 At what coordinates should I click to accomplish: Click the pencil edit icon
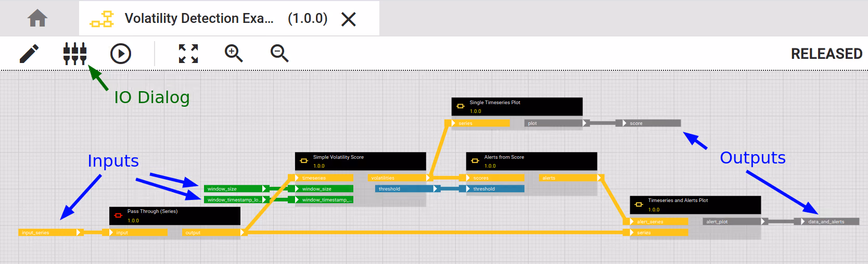pos(29,54)
